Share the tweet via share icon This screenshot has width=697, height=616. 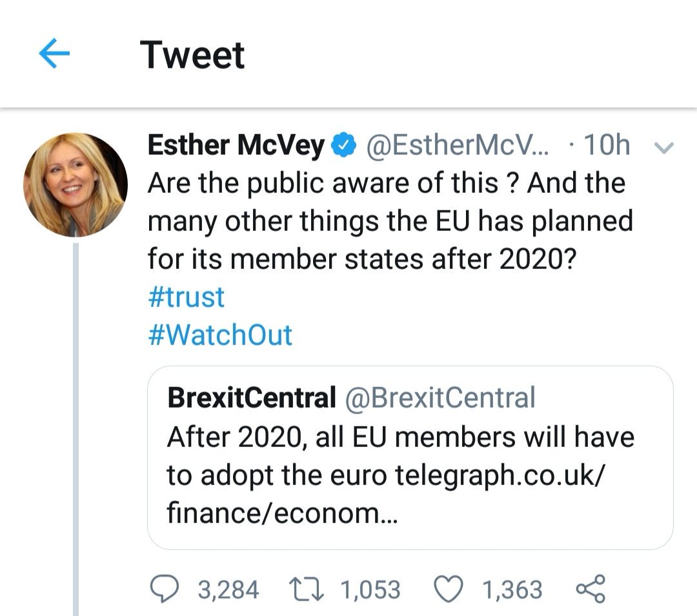590,589
